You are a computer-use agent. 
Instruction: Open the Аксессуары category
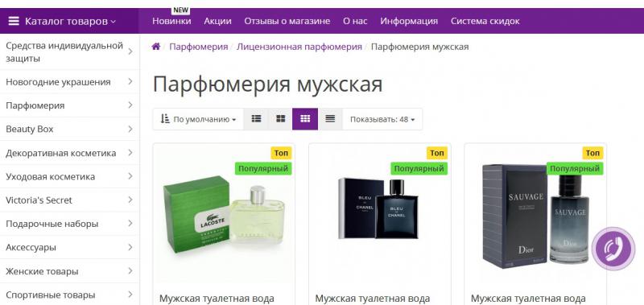tap(31, 248)
